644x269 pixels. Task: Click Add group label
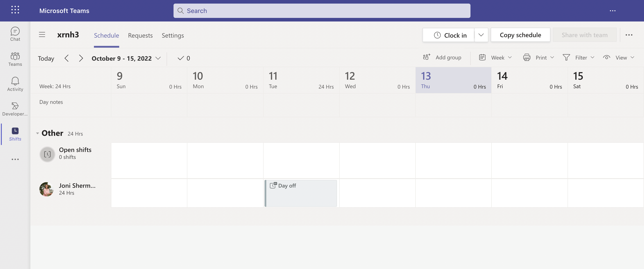(448, 57)
